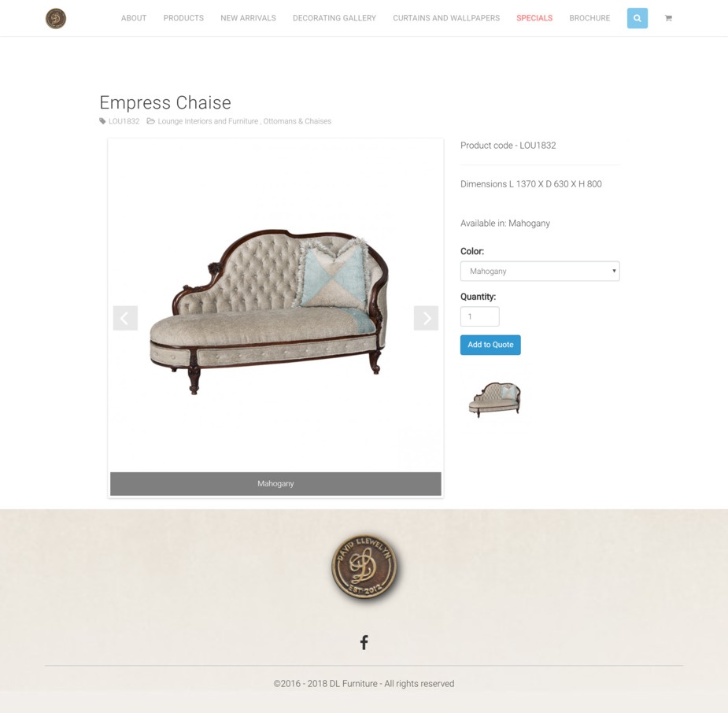Click the header DL logo icon
728x713 pixels.
tap(56, 19)
